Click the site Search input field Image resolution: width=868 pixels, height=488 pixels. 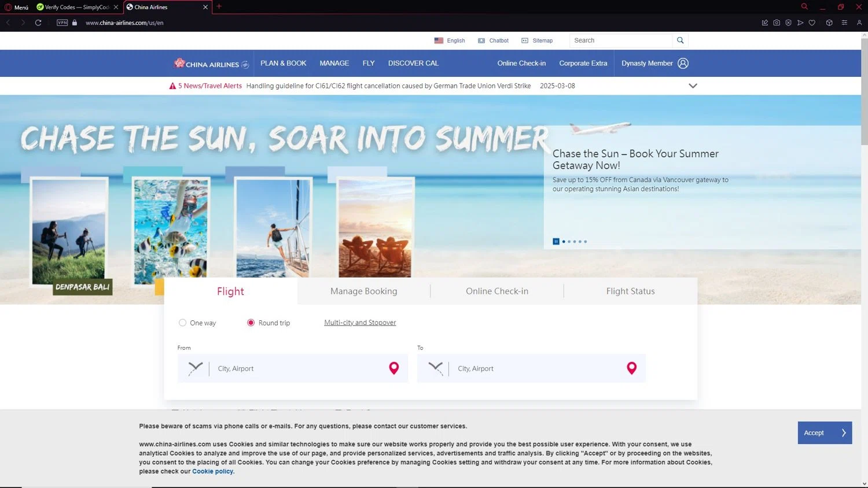(621, 40)
